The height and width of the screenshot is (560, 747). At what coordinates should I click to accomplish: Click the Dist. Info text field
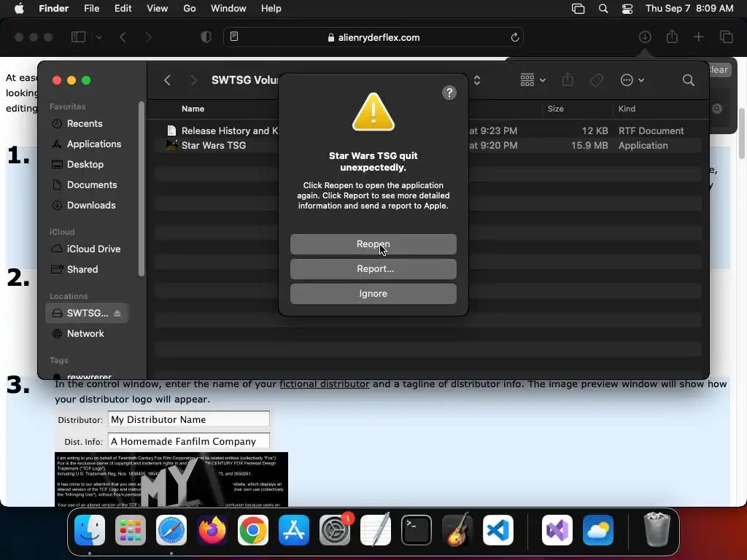click(x=189, y=441)
